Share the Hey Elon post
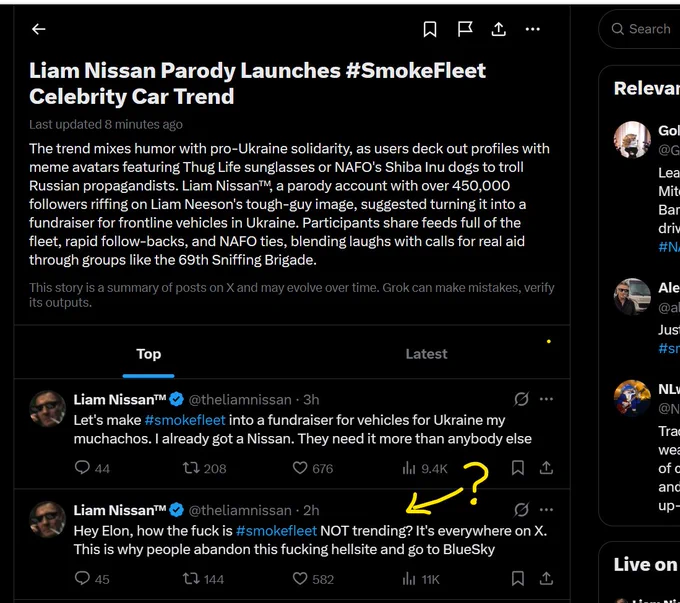 tap(546, 578)
